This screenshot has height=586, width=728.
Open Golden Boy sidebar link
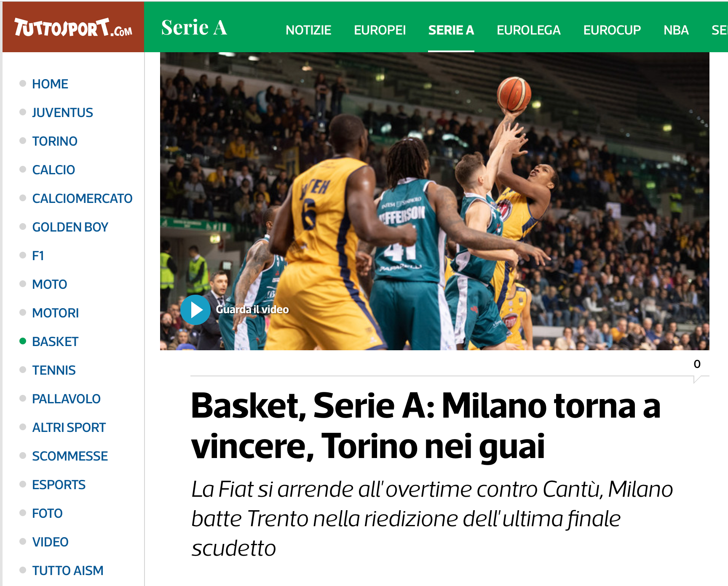point(70,227)
